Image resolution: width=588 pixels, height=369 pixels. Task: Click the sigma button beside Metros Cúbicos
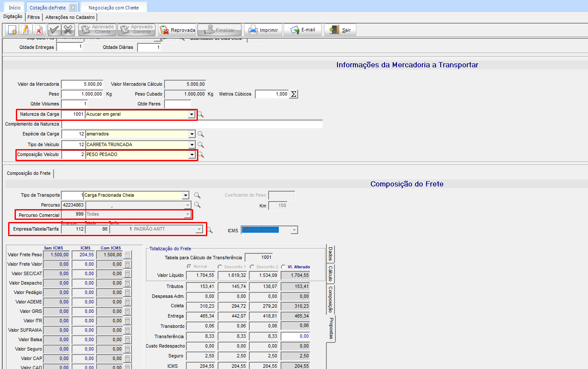293,94
